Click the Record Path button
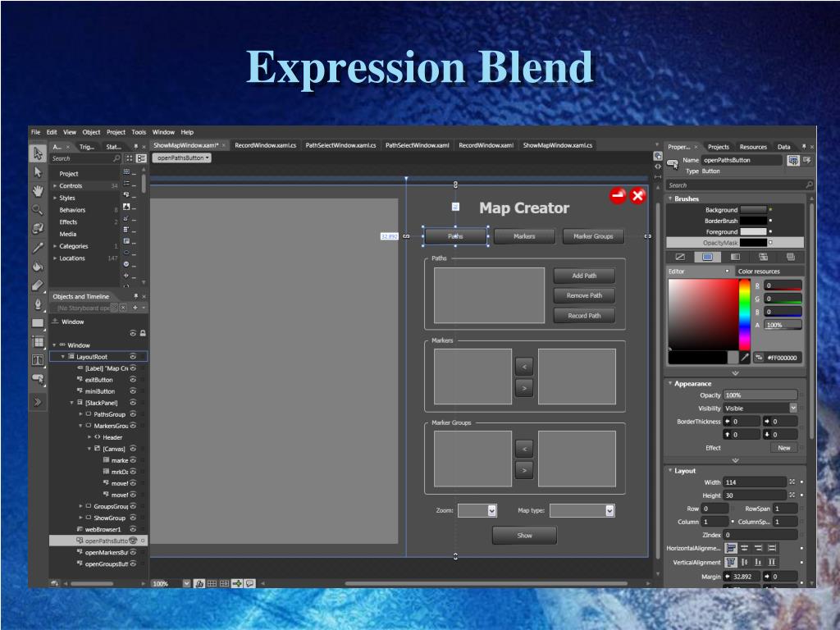 [584, 316]
